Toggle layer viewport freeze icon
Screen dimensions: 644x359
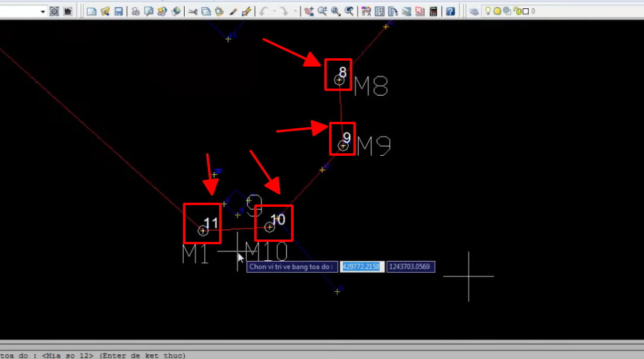pos(507,11)
